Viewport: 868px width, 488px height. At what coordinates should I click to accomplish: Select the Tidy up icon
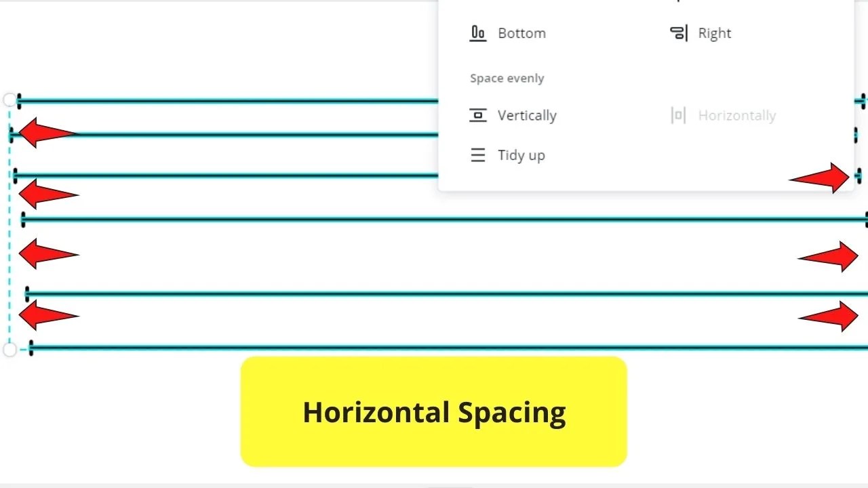pos(478,155)
